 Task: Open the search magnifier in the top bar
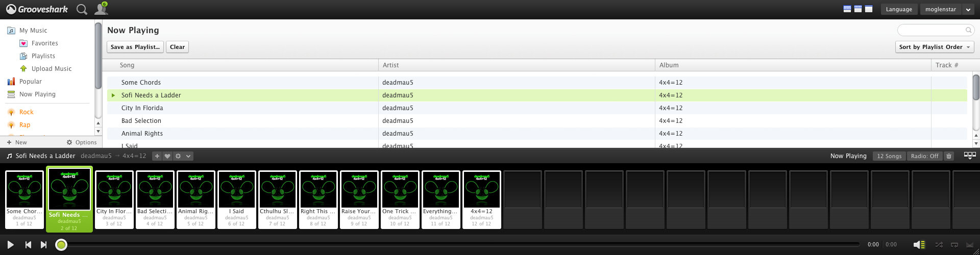82,9
